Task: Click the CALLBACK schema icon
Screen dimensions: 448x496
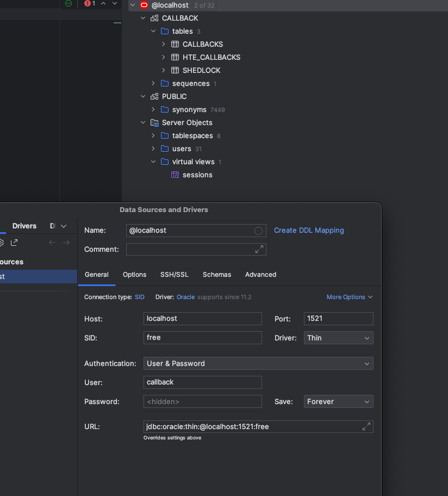Action: pos(154,18)
